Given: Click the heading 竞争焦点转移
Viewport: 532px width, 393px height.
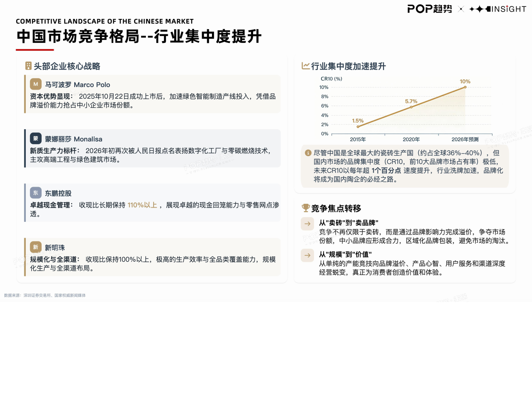Looking at the screenshot, I should [x=336, y=209].
